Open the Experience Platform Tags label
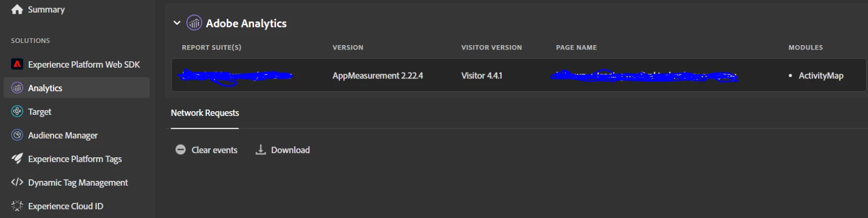 (x=75, y=159)
